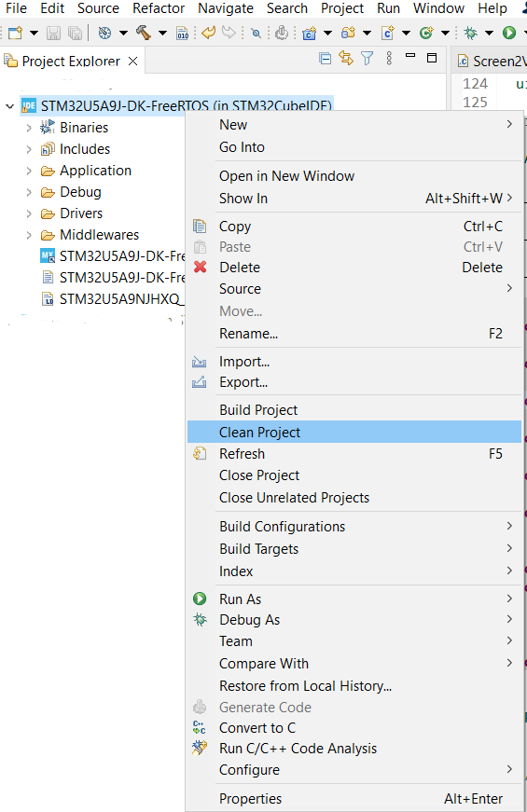
Task: Close the Project Explorer tab
Action: tap(133, 62)
